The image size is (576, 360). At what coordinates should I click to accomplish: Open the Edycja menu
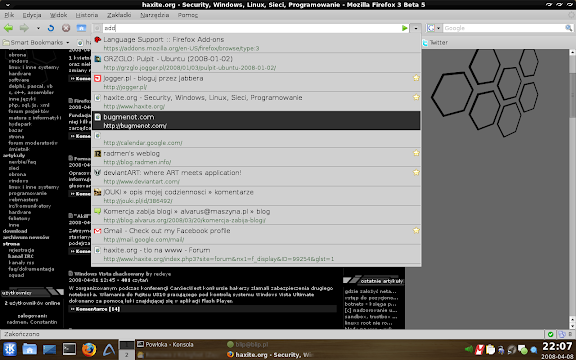click(32, 15)
